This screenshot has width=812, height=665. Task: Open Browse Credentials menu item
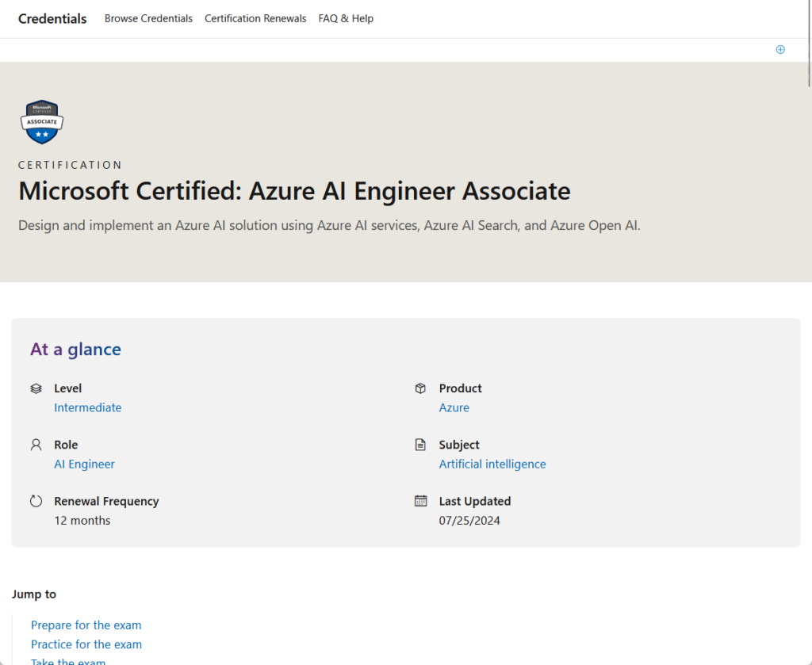(148, 19)
